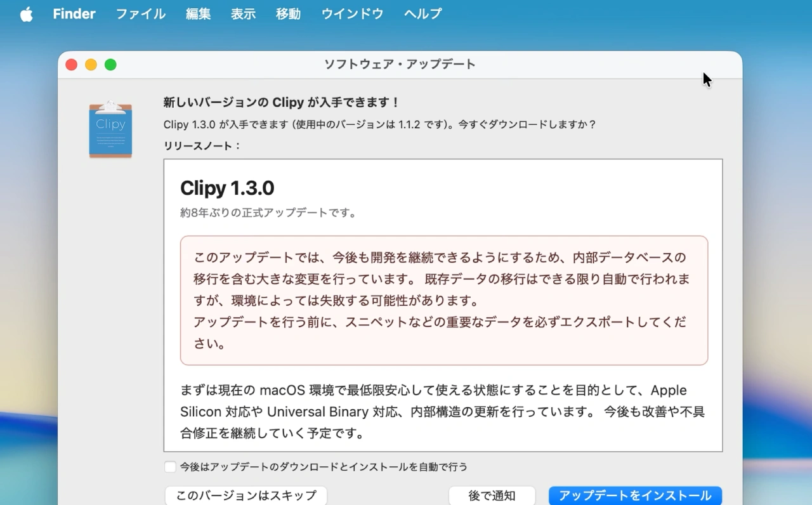Click 後で通知 button
The height and width of the screenshot is (505, 812).
pos(492,495)
